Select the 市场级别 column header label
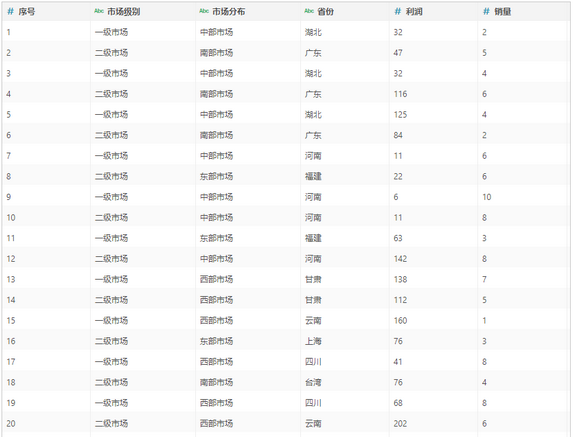 point(124,12)
